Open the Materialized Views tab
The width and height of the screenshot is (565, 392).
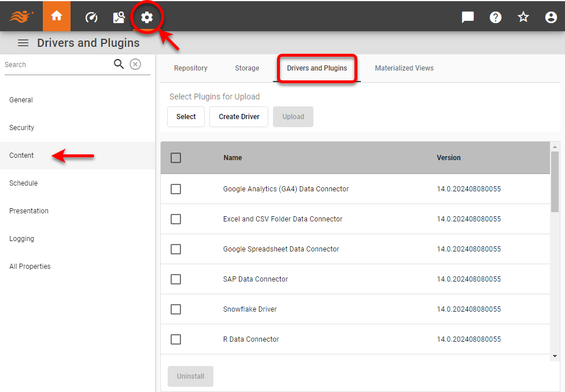click(404, 68)
